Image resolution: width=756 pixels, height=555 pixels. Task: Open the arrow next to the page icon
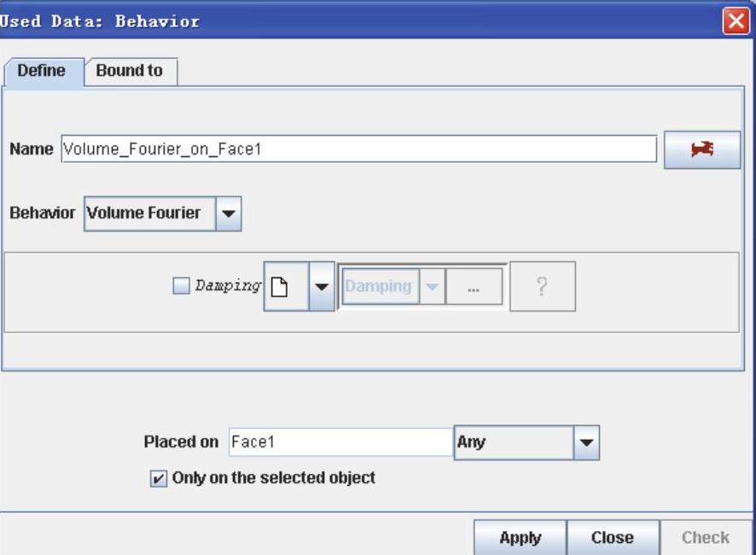(321, 286)
